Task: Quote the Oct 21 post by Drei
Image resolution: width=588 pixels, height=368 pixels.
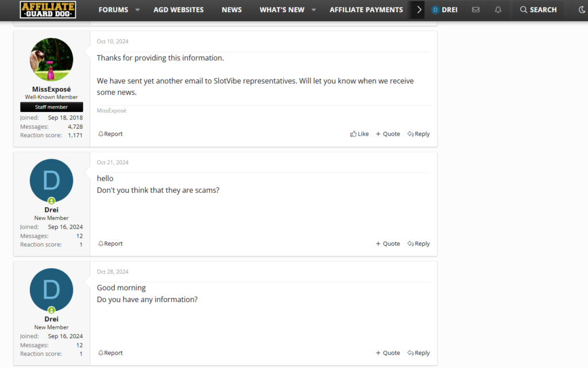Action: tap(388, 243)
